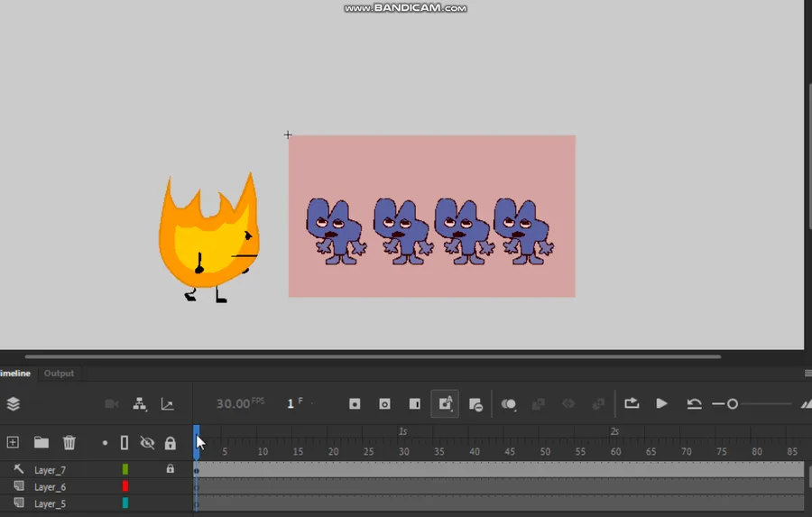Select Layer_5 first keyframe
Viewport: 812px width, 517px height.
[x=197, y=503]
